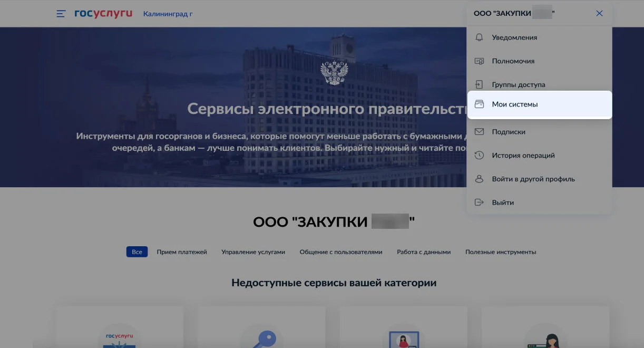Open Подписки menu entry

pyautogui.click(x=539, y=132)
